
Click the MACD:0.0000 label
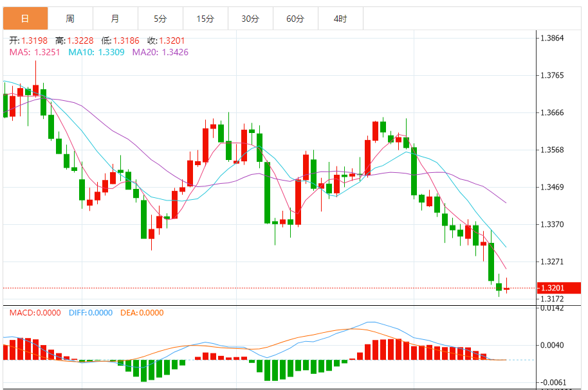click(x=35, y=313)
